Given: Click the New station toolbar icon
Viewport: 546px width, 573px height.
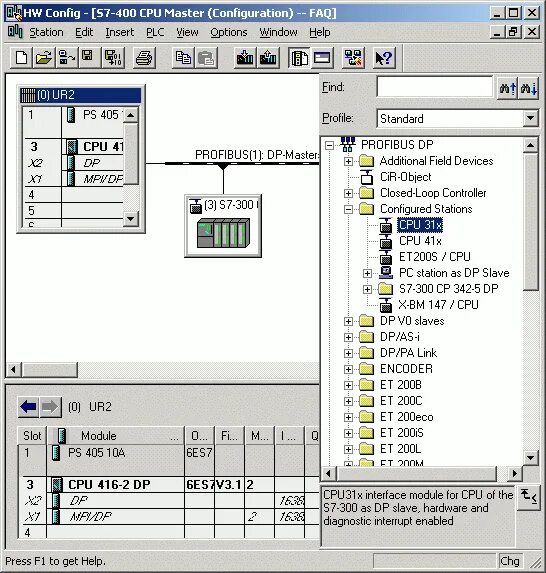Looking at the screenshot, I should (x=21, y=58).
